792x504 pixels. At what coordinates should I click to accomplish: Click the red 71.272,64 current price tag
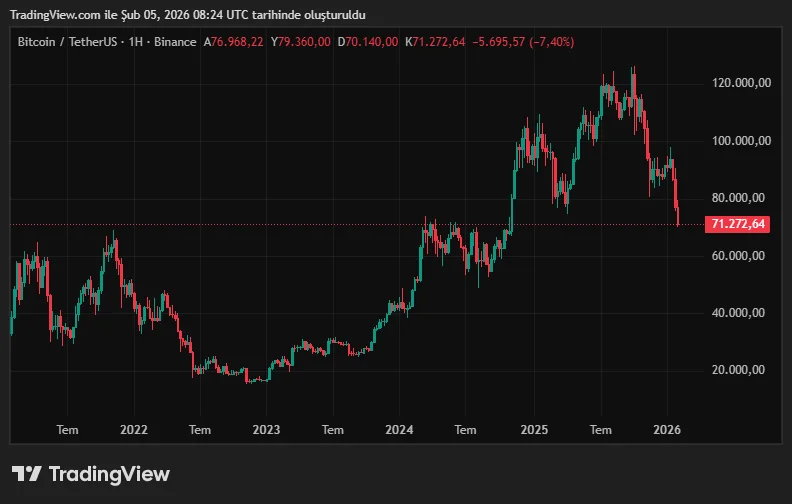(738, 224)
